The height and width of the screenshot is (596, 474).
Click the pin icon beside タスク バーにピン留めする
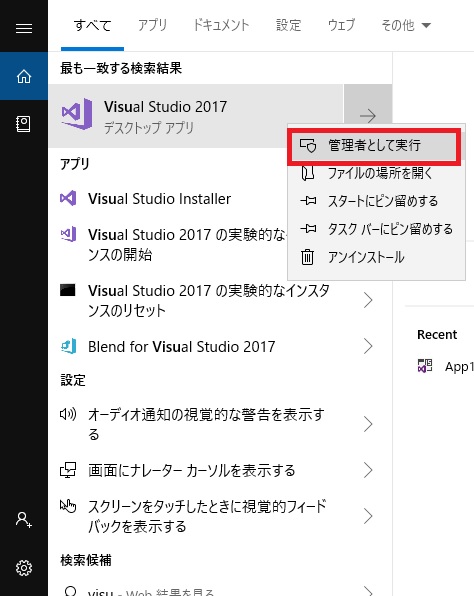[x=308, y=229]
